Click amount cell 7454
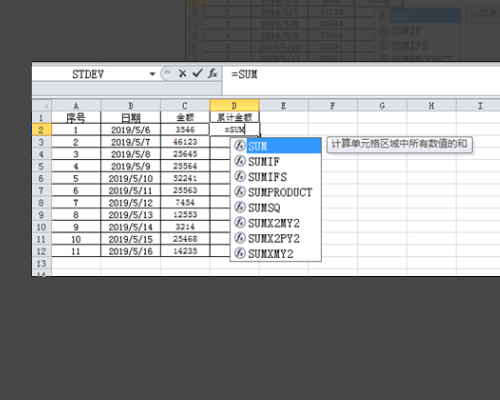The height and width of the screenshot is (400, 500). (185, 202)
